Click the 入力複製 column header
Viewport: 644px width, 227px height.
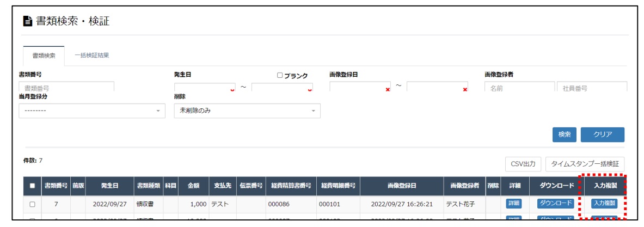click(x=605, y=186)
